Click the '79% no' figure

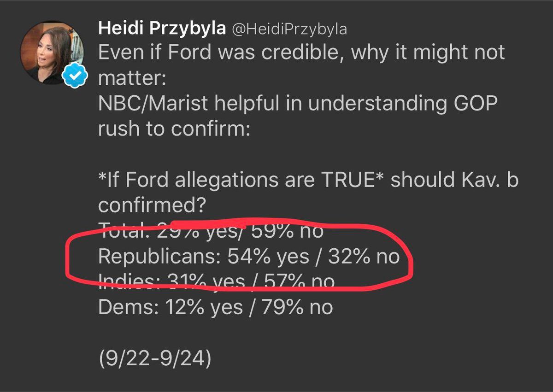[x=297, y=307]
